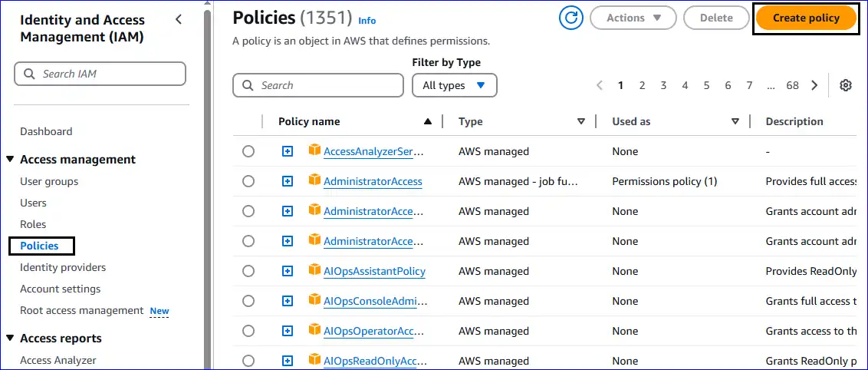This screenshot has width=868, height=370.
Task: Go to page 5 of policies
Action: coord(706,85)
